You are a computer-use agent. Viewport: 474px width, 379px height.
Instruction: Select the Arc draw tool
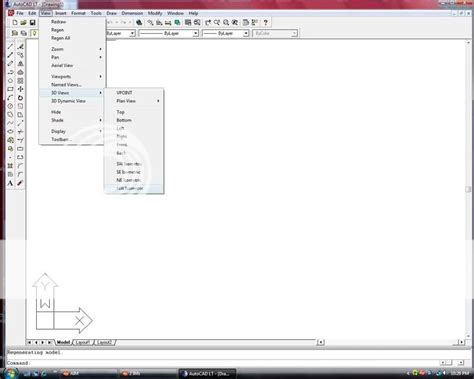(10, 98)
